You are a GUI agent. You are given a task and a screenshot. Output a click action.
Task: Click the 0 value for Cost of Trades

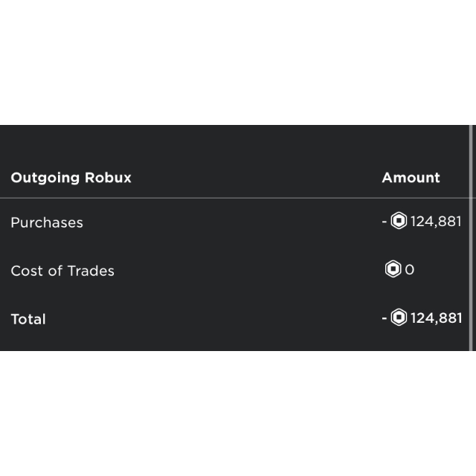[410, 270]
